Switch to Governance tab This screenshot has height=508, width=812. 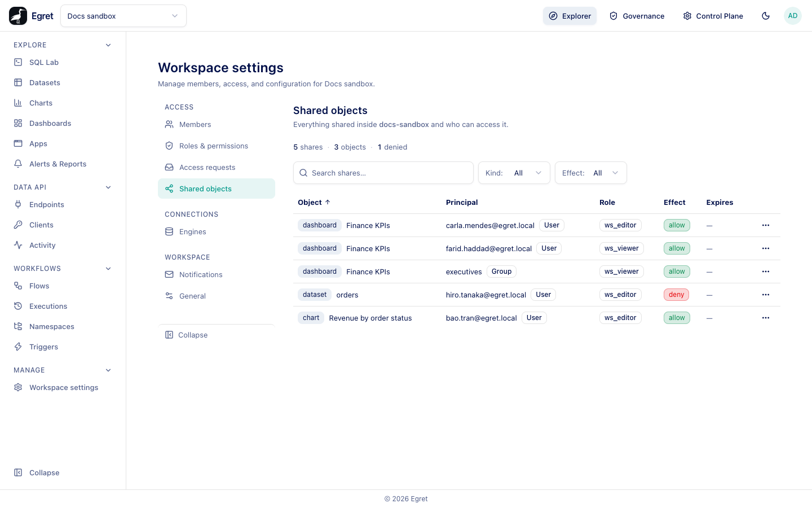637,16
